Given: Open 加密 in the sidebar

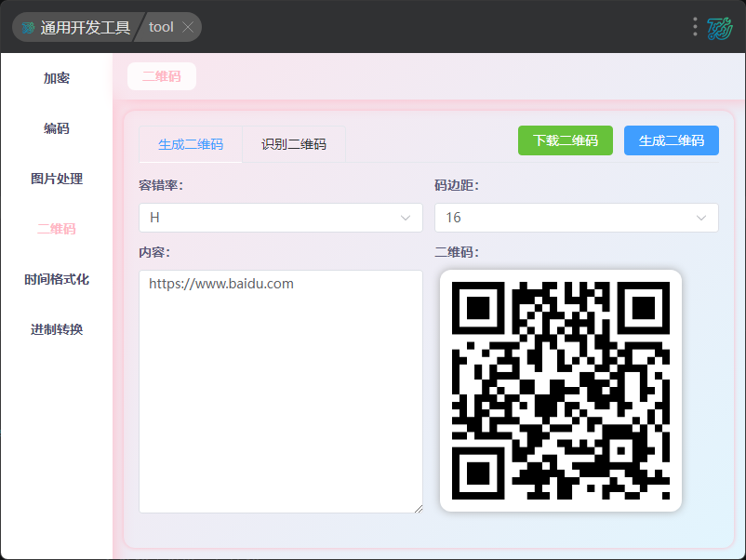Looking at the screenshot, I should 57,78.
